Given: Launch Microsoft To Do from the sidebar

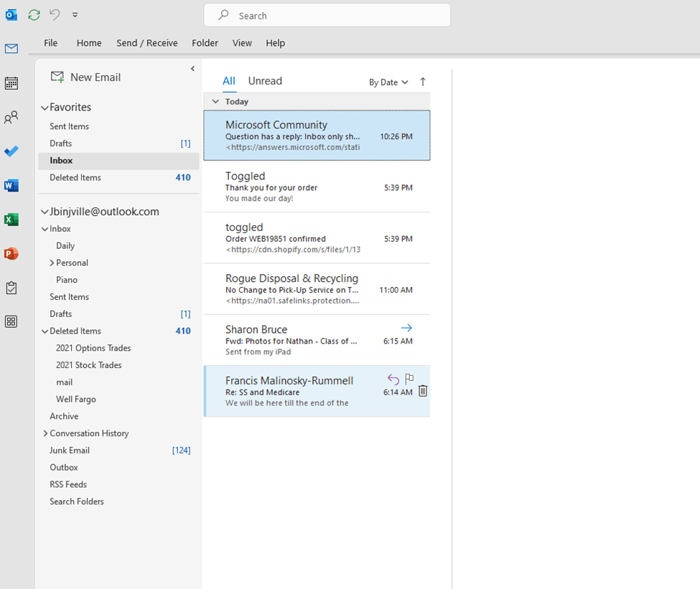Looking at the screenshot, I should coord(11,151).
